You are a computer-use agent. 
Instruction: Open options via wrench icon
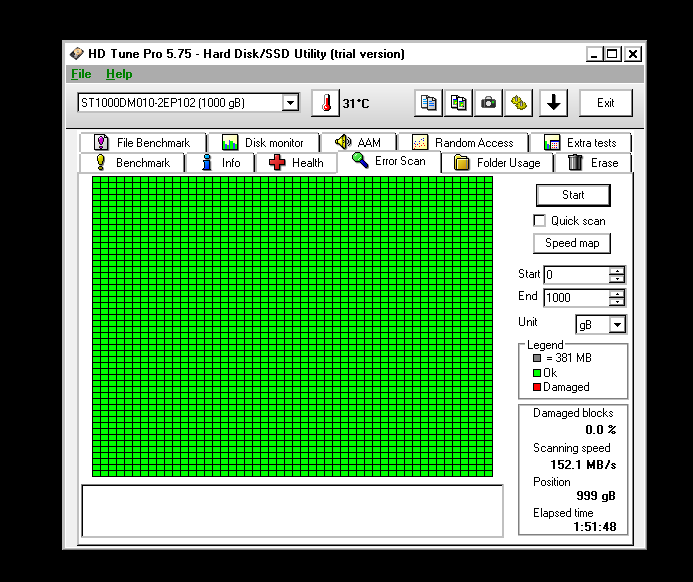pos(518,103)
